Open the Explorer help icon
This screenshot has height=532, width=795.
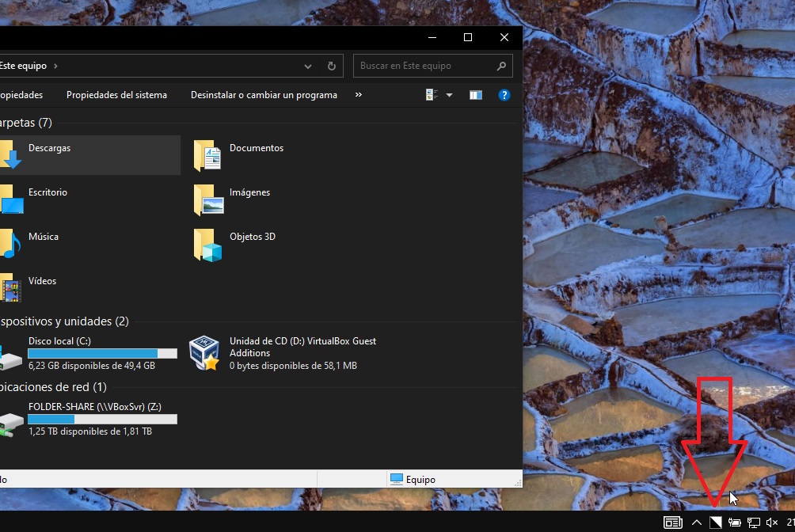point(504,95)
